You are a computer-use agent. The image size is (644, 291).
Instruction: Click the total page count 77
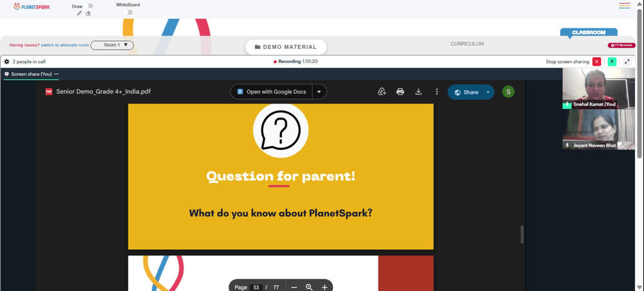coord(276,287)
